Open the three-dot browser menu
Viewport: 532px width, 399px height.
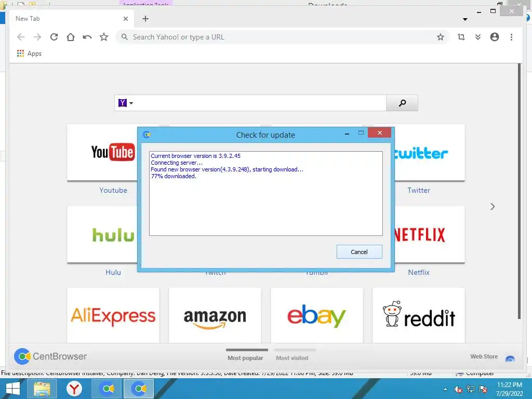[511, 37]
